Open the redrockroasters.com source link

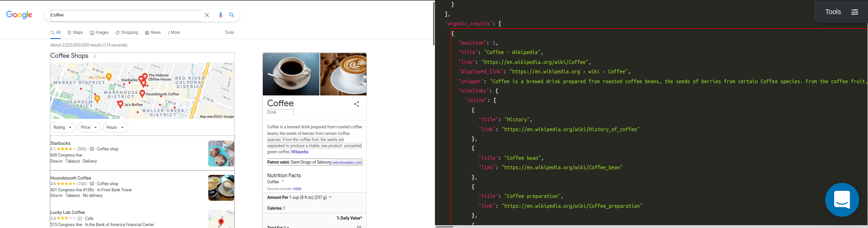click(x=347, y=162)
